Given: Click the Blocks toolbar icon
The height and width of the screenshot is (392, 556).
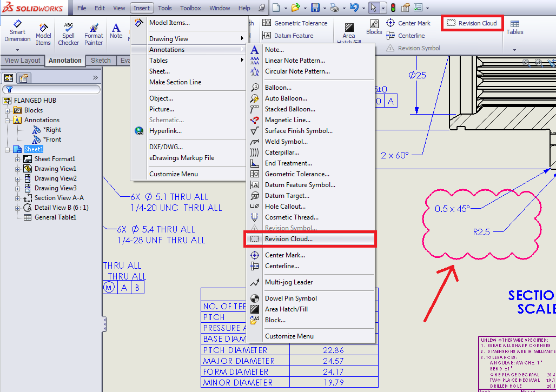Looking at the screenshot, I should pos(374,27).
